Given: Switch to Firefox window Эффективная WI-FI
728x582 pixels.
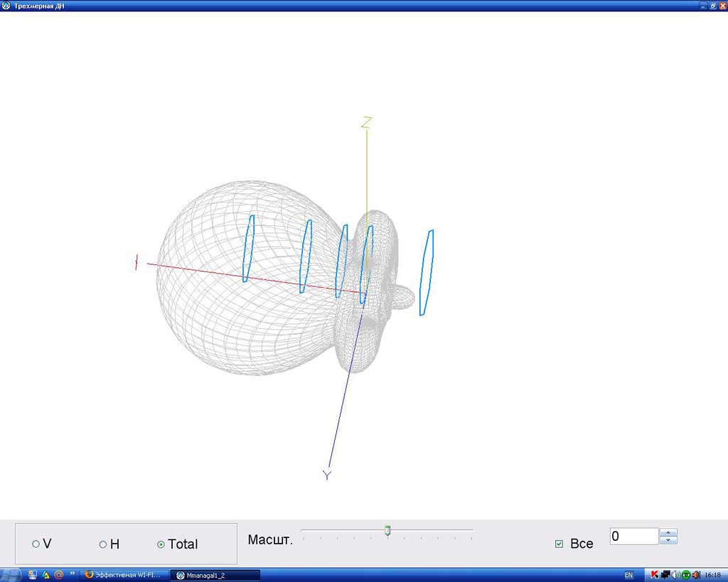Looking at the screenshot, I should click(124, 575).
